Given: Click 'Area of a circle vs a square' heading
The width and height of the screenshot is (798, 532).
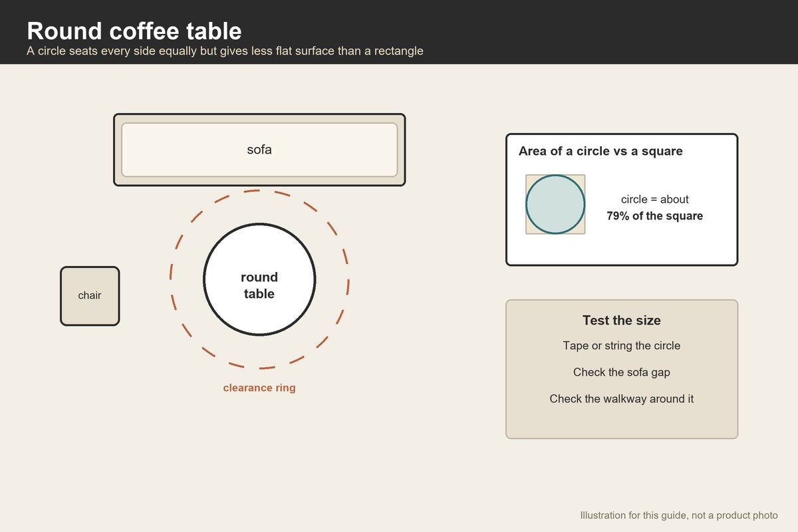Looking at the screenshot, I should (600, 151).
